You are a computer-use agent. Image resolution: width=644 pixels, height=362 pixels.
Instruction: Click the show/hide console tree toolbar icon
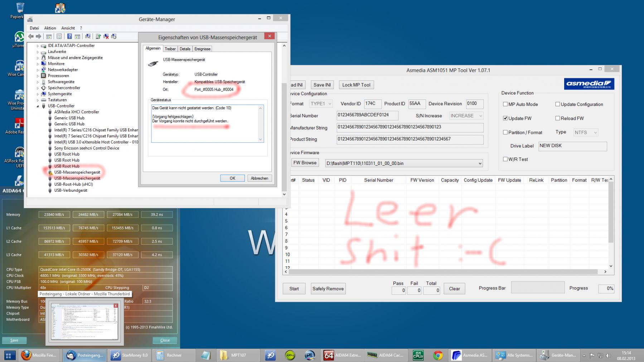tap(49, 36)
